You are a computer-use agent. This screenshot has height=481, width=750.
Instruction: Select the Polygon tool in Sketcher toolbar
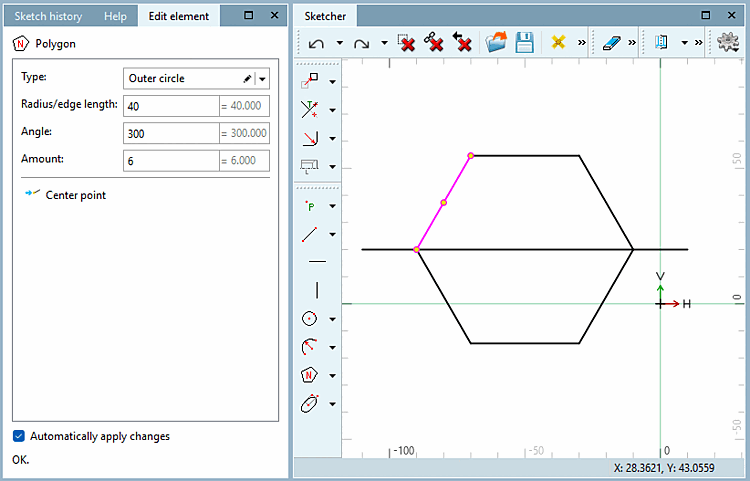tap(309, 375)
